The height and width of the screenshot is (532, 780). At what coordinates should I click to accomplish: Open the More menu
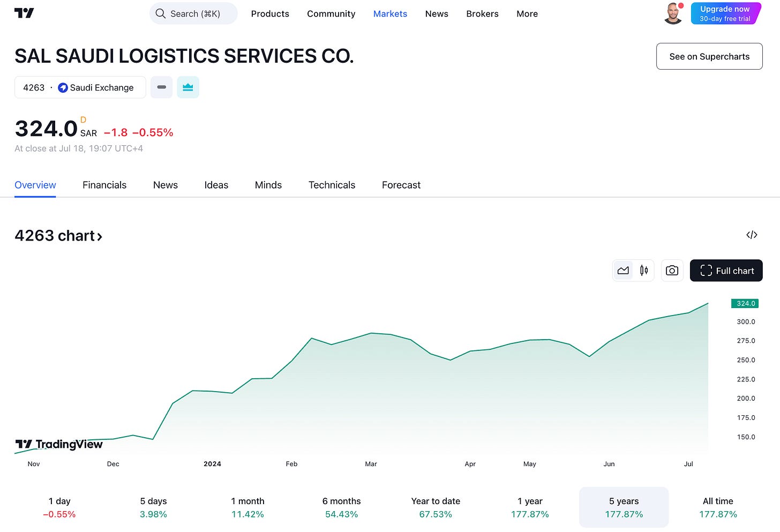click(x=527, y=13)
